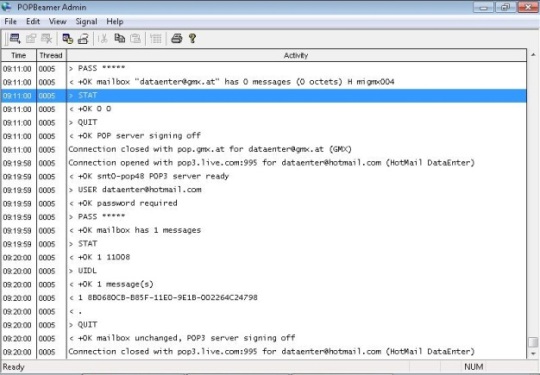Select row 'Connection closed with pop3.live.com:995'
Viewport: 540px width, 375px height.
264,352
